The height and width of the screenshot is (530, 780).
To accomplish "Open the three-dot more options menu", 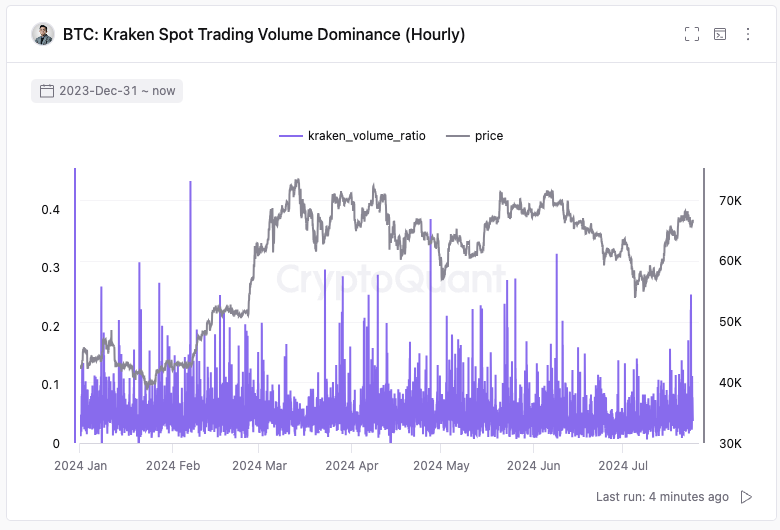I will point(747,34).
